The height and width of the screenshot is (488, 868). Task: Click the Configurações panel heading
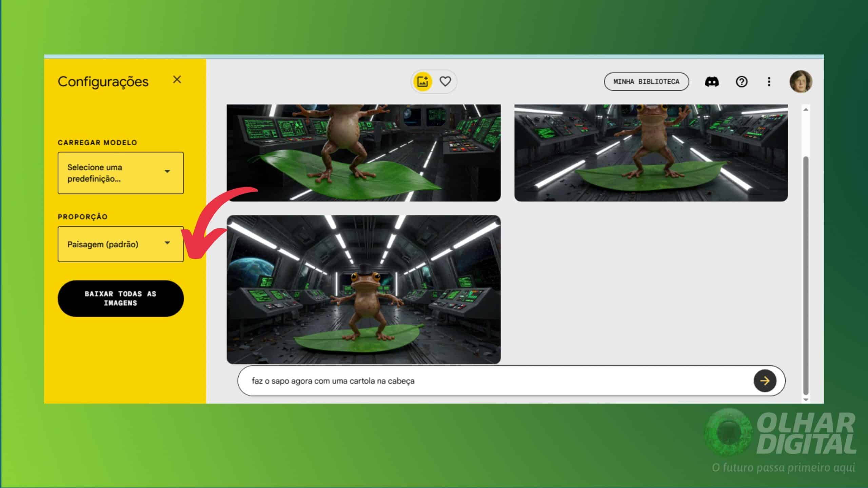(103, 82)
